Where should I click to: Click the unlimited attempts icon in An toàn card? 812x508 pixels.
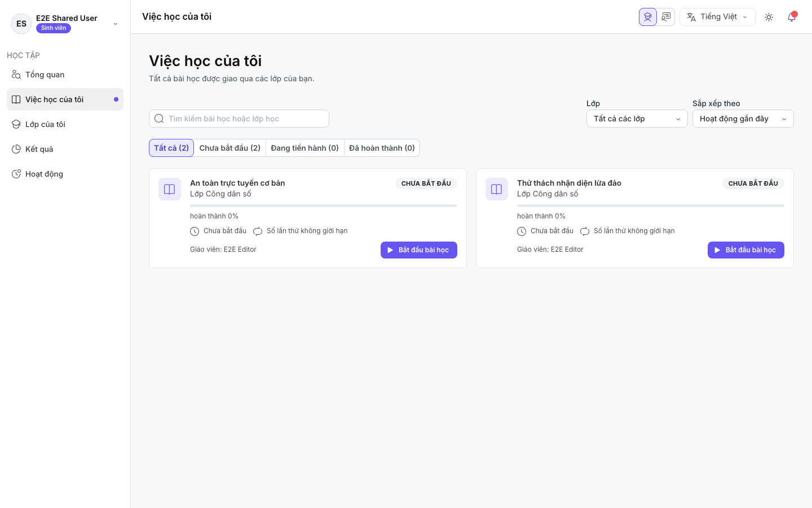click(258, 231)
